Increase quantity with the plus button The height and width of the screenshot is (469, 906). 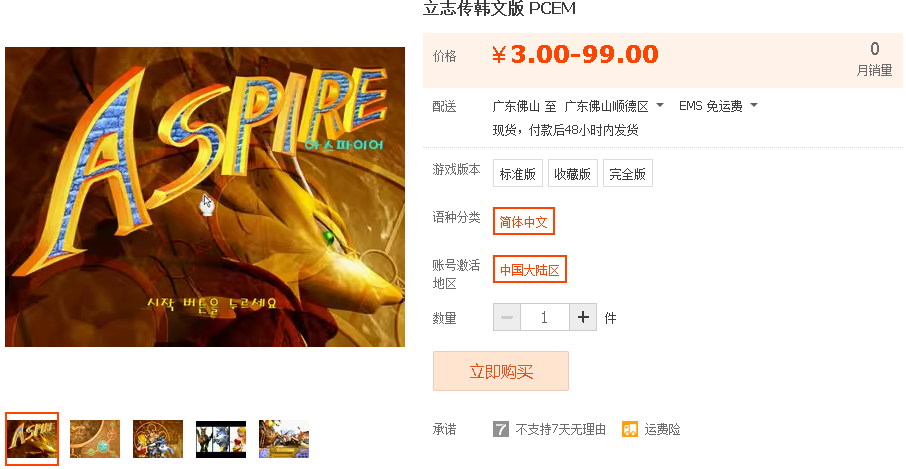[583, 317]
